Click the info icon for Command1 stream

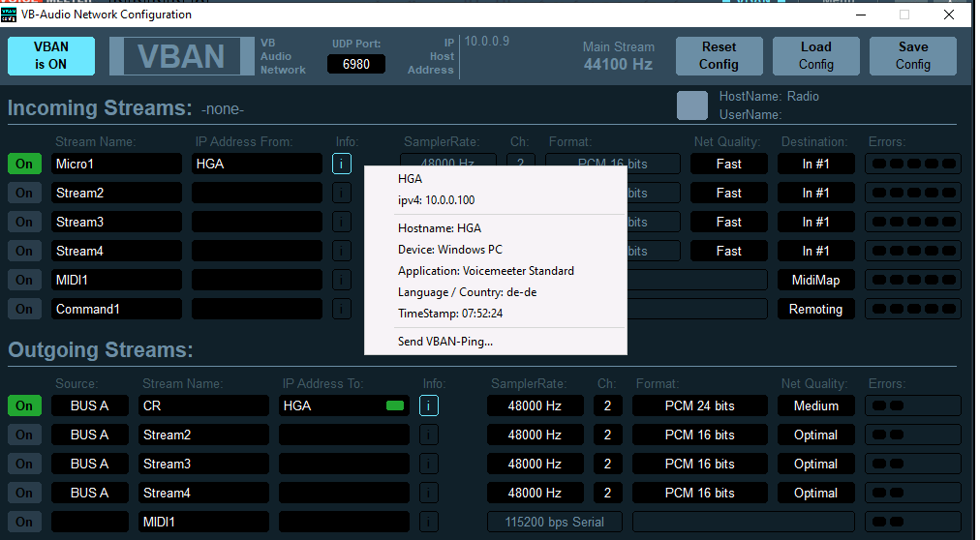click(342, 309)
